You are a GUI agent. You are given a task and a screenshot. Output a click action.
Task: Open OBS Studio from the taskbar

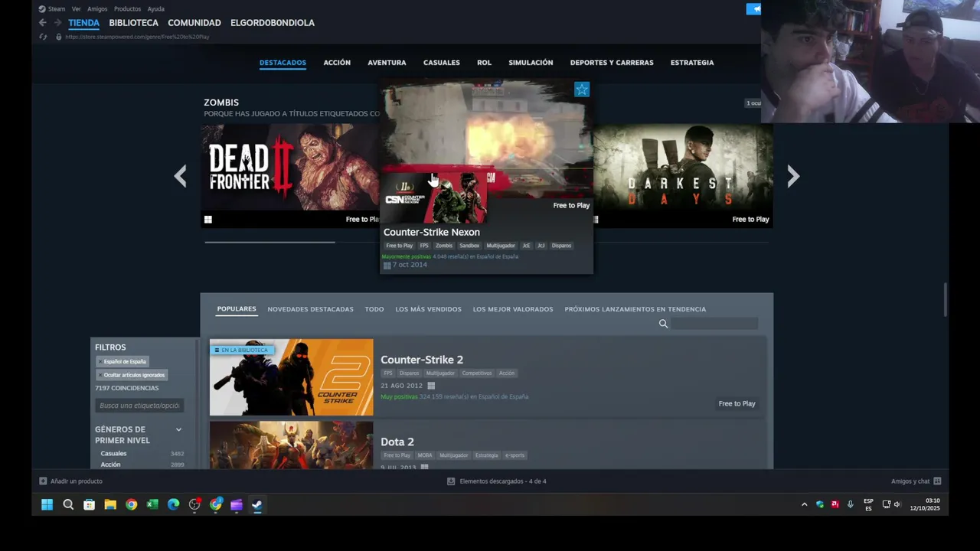(x=194, y=504)
